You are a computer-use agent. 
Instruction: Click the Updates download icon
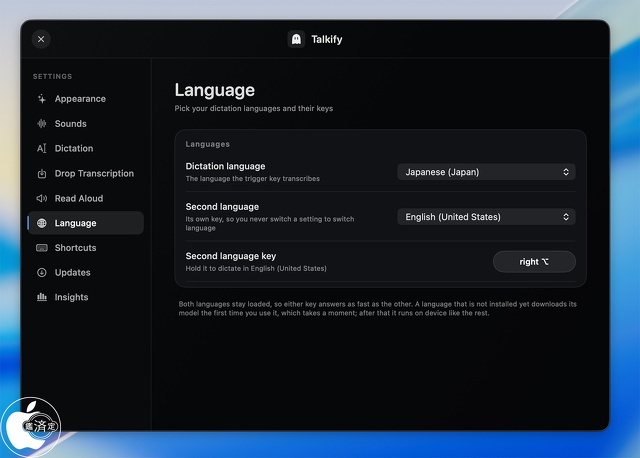[x=42, y=273]
